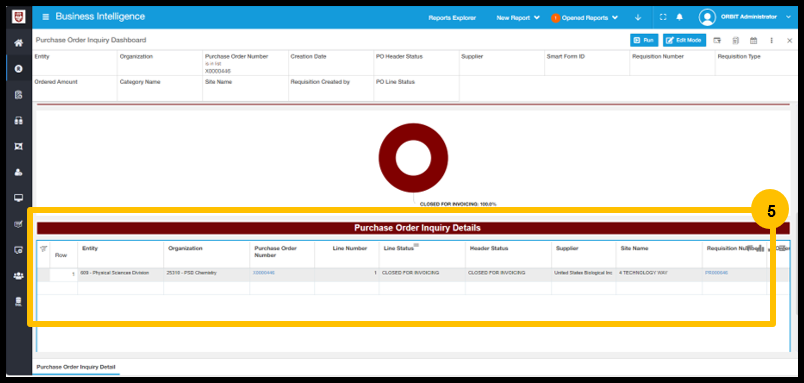Click the Header Status column header
Image resolution: width=804 pixels, height=383 pixels.
tap(489, 248)
